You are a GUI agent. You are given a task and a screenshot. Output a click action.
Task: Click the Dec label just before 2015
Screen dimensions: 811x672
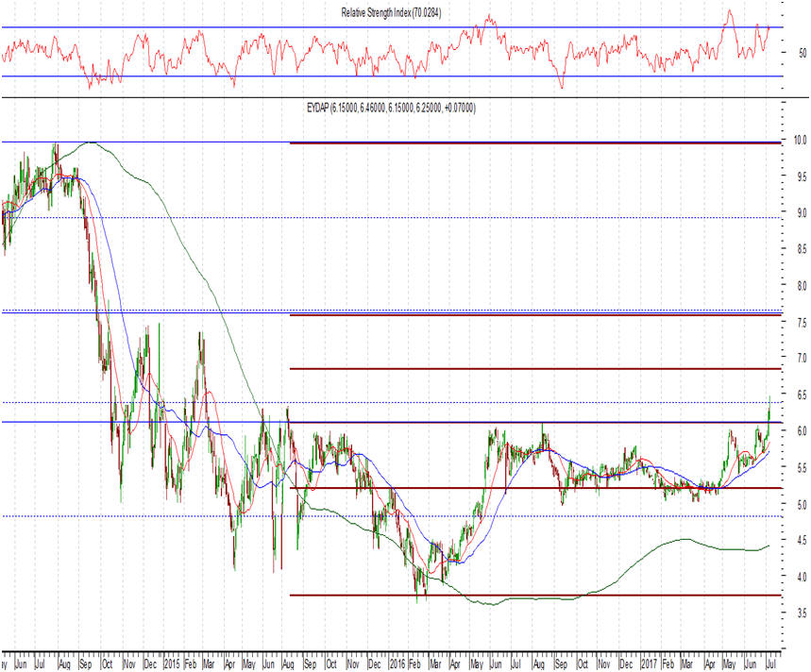pyautogui.click(x=150, y=664)
